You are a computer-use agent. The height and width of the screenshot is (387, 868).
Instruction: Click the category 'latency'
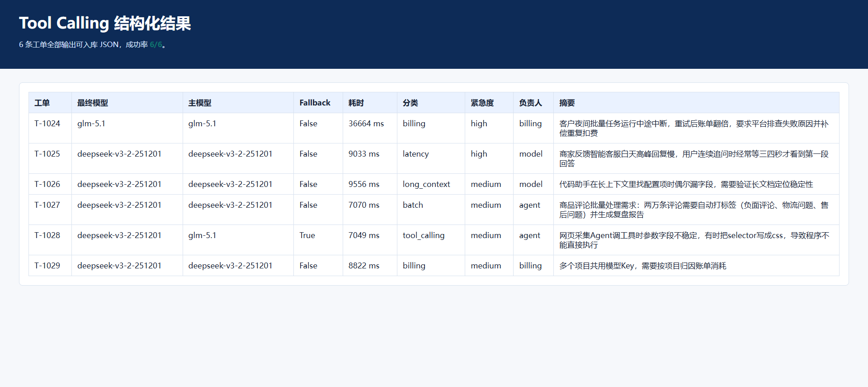pos(416,154)
